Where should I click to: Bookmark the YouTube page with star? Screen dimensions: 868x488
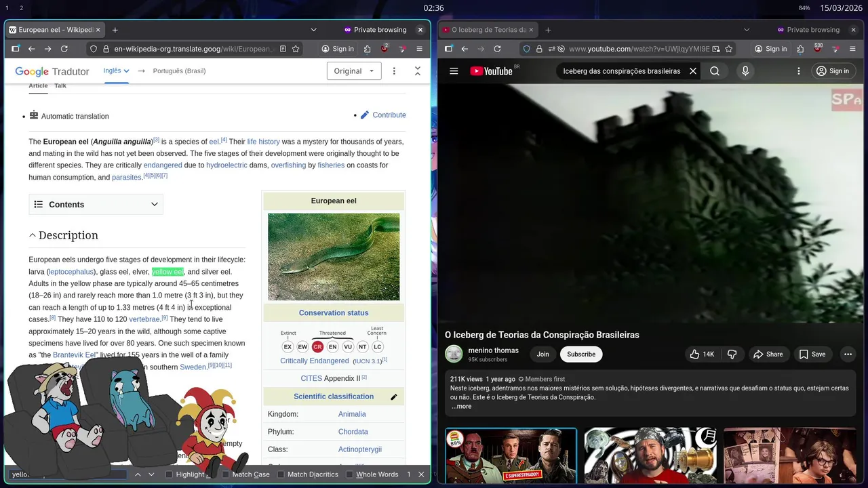point(729,49)
